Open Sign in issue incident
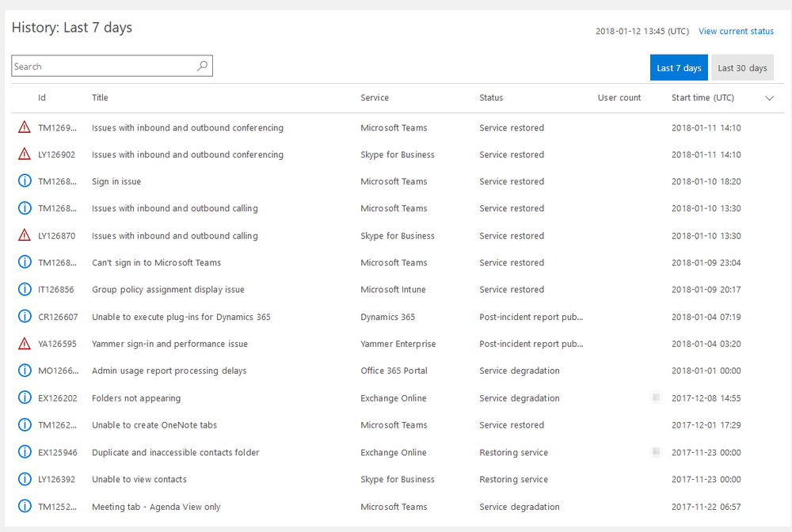 pos(116,181)
